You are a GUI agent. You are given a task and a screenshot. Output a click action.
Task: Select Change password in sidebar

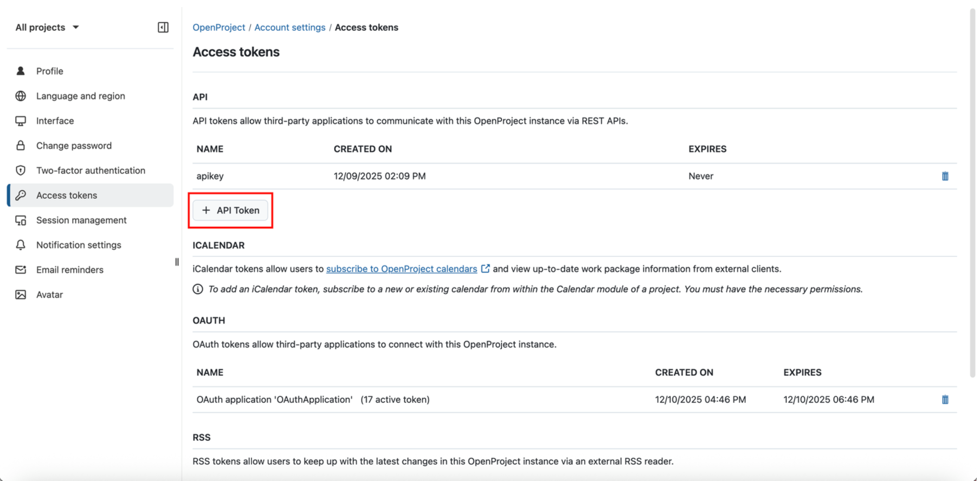click(90, 145)
